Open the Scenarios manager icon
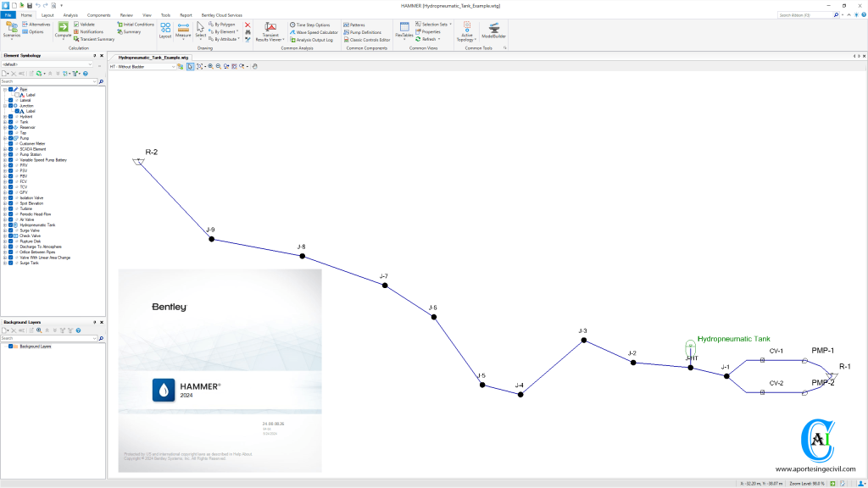Viewport: 868px width, 488px height. [12, 30]
